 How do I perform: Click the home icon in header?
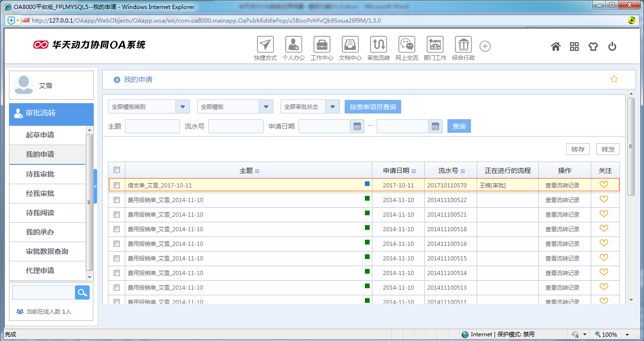[555, 46]
